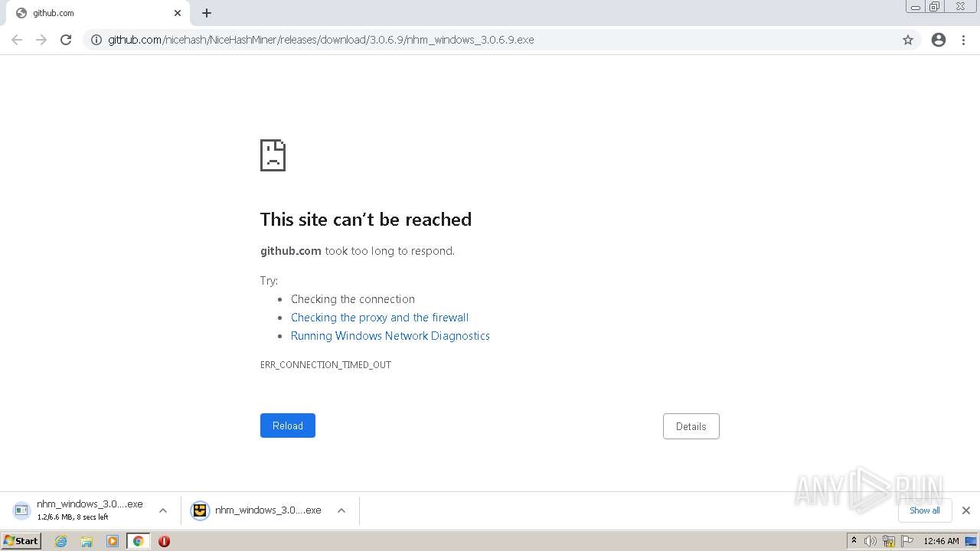Image resolution: width=980 pixels, height=551 pixels.
Task: Open Checking the proxy and the firewall link
Action: [380, 318]
